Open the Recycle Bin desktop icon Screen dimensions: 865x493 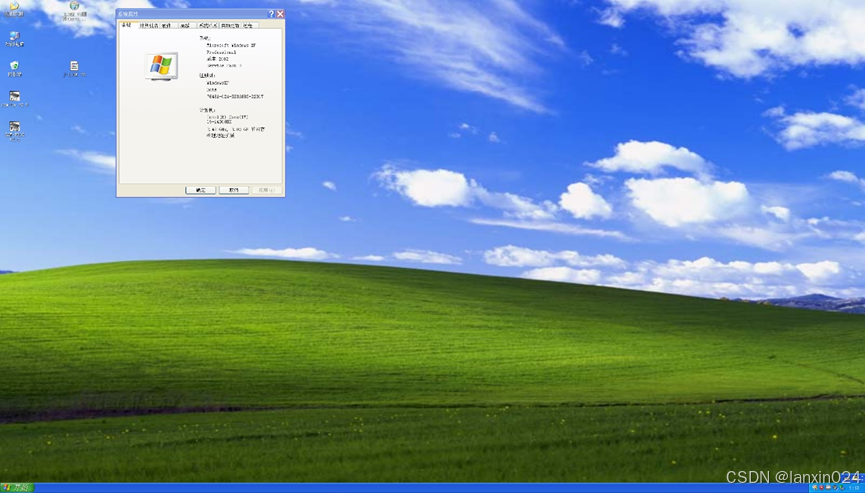[x=14, y=68]
